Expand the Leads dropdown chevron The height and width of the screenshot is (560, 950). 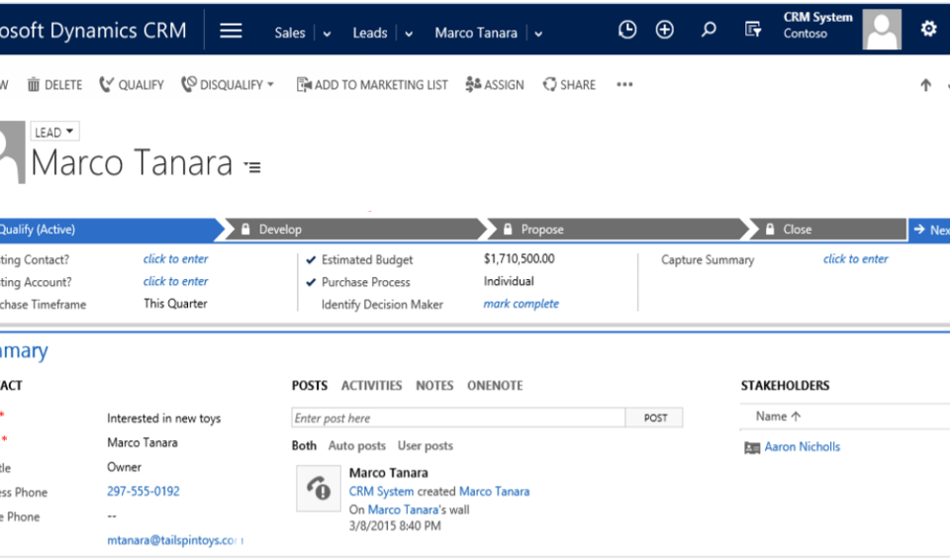[x=409, y=34]
